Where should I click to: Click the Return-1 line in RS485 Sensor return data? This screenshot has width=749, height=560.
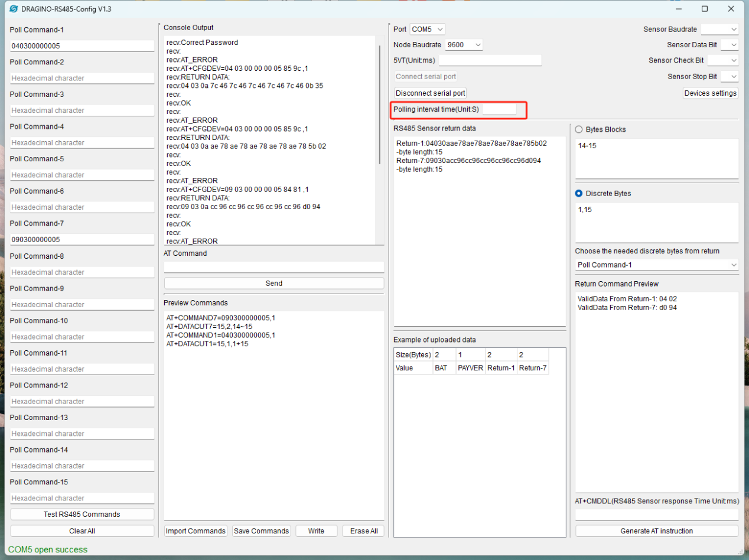point(471,144)
